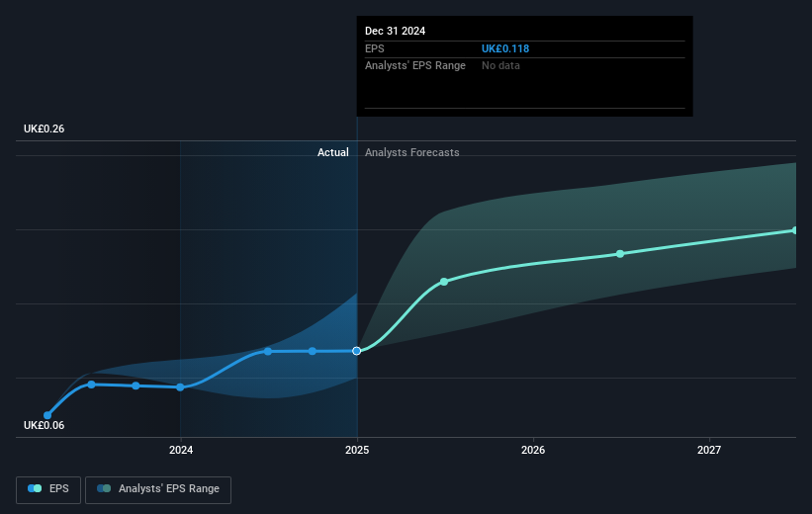Click the 2027 x-axis label
Screen dimensions: 812x514
click(x=709, y=450)
